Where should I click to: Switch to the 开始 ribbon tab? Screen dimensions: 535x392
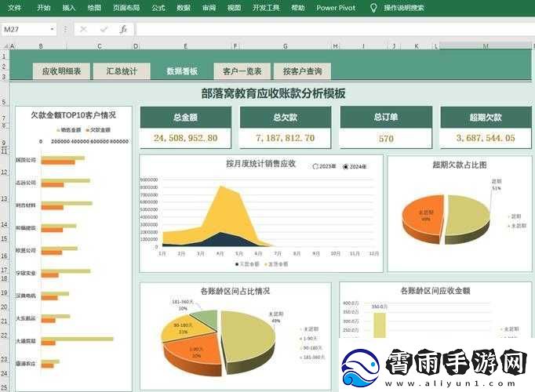[44, 8]
